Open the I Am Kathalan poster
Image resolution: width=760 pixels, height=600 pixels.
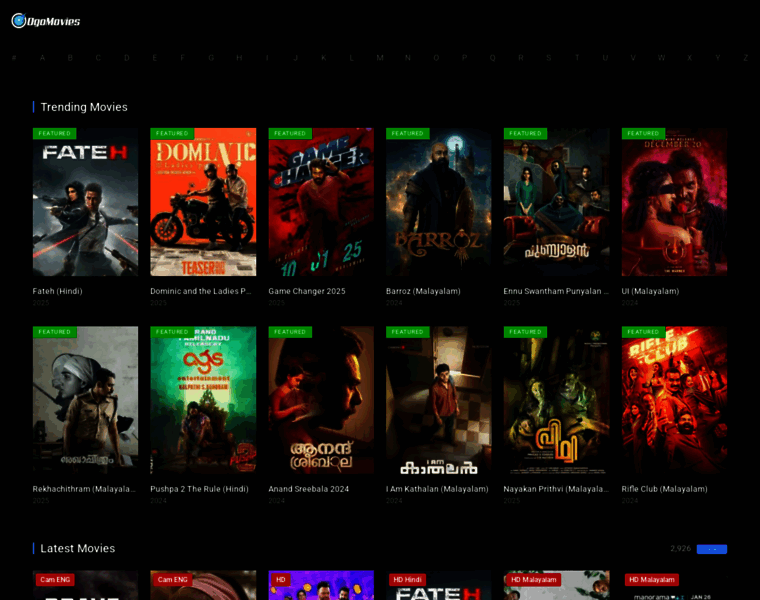click(439, 400)
